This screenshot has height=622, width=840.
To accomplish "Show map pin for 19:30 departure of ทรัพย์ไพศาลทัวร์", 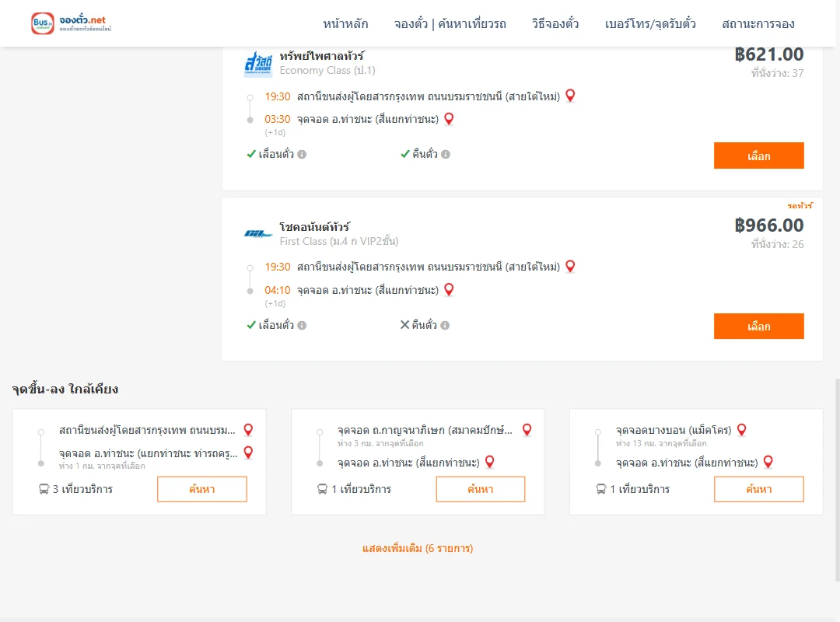I will [571, 96].
